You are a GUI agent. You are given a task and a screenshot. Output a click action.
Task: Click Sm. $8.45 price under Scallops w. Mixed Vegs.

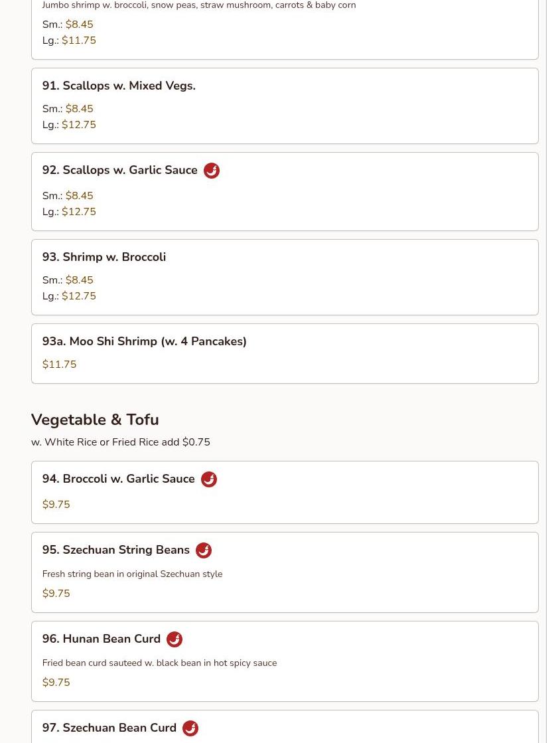point(68,108)
